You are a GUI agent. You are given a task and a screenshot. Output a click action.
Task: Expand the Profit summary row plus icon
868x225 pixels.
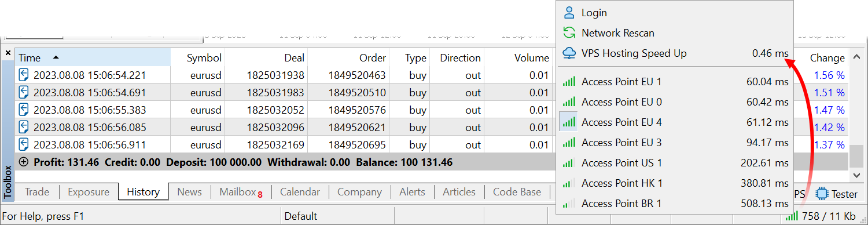click(24, 162)
